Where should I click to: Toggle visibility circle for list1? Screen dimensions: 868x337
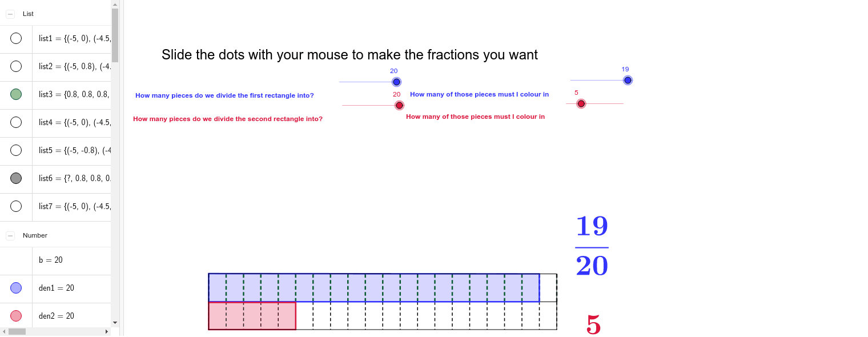(x=16, y=38)
